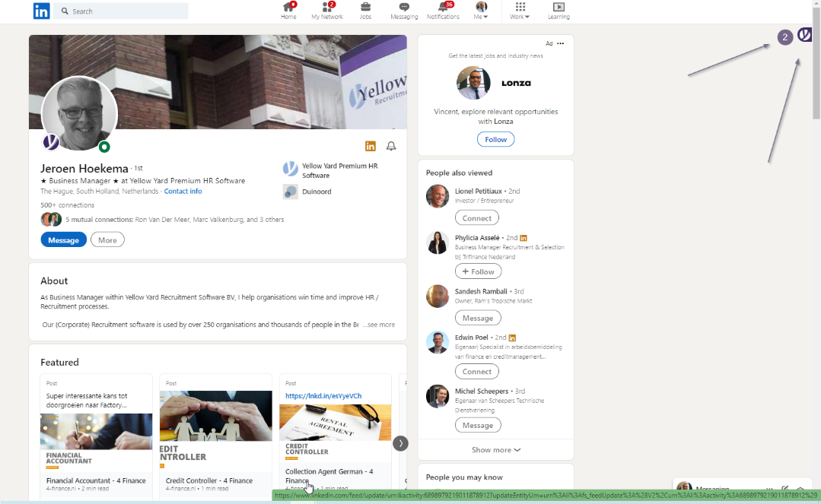Image resolution: width=821 pixels, height=504 pixels.
Task: Expand the Work apps grid dropdown
Action: pos(520,11)
